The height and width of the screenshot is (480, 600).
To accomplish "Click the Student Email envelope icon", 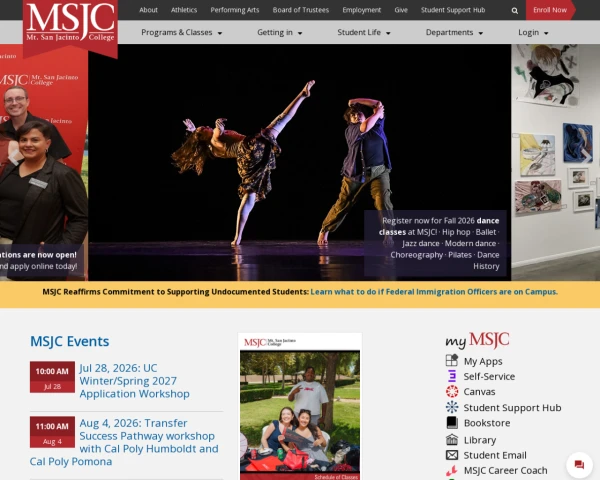I will tap(452, 455).
